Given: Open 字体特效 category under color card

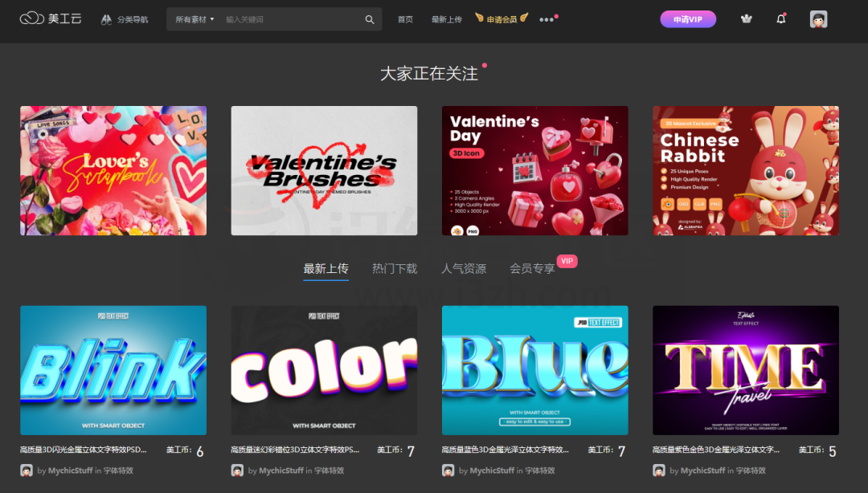Looking at the screenshot, I should [x=329, y=471].
